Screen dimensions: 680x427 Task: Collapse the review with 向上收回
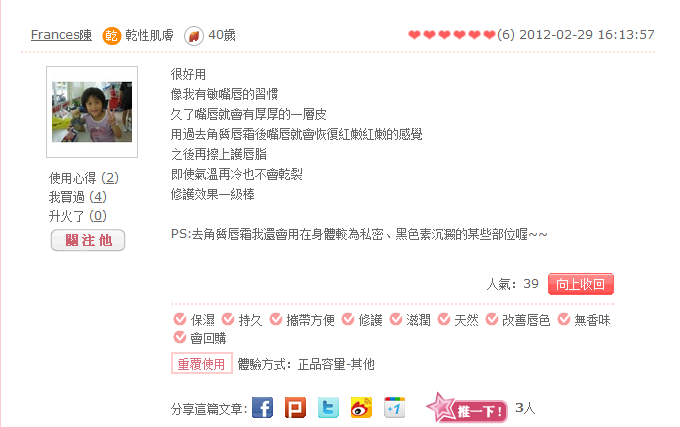581,284
